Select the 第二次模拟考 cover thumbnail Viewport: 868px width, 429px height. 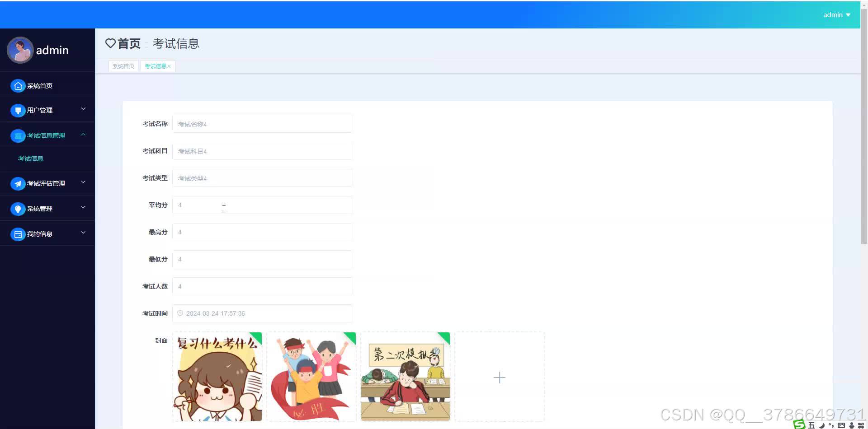pyautogui.click(x=406, y=377)
